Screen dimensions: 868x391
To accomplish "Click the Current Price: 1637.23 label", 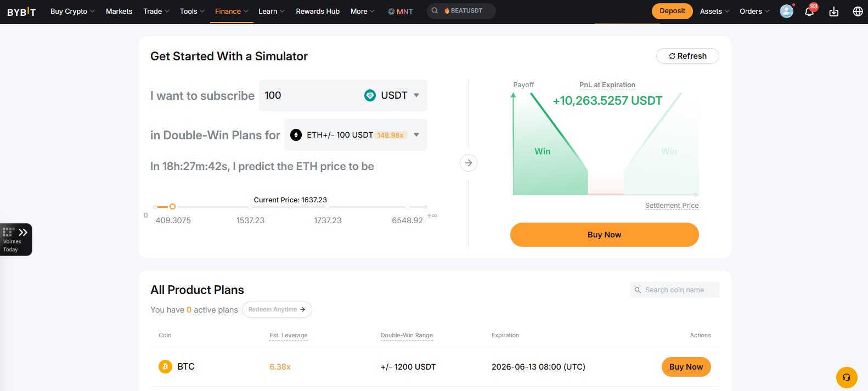I will click(290, 200).
